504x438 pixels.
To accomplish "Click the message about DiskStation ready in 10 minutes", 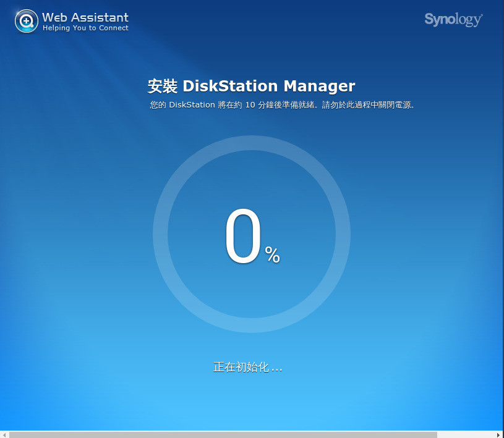I will point(282,105).
